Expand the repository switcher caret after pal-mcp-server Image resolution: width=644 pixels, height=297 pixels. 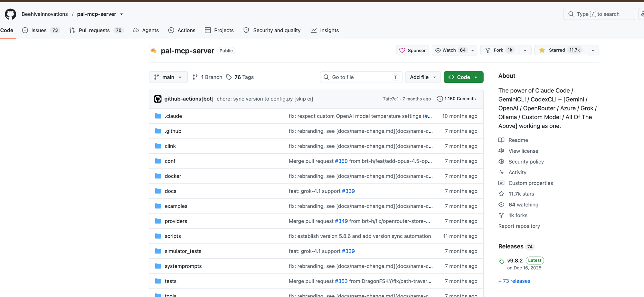click(x=121, y=14)
